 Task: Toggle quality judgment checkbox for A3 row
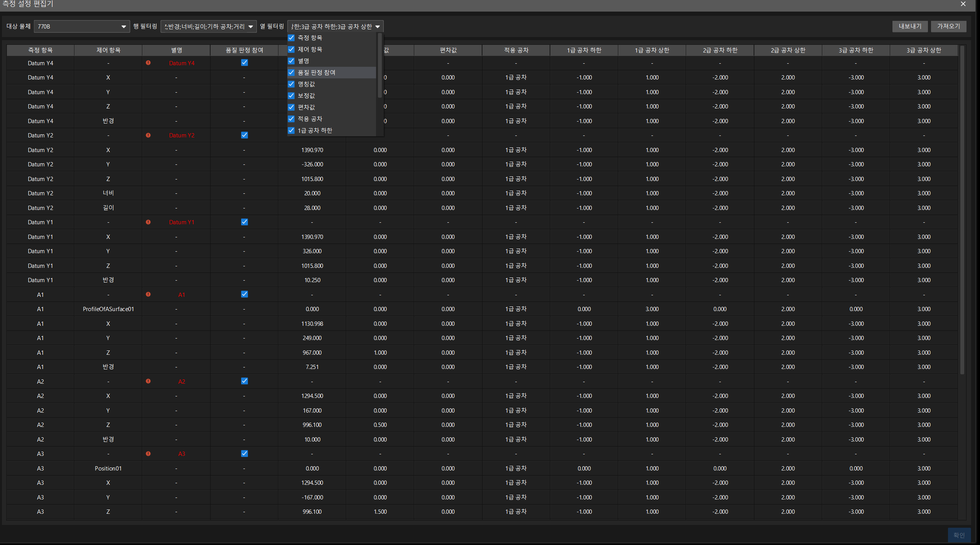(245, 454)
